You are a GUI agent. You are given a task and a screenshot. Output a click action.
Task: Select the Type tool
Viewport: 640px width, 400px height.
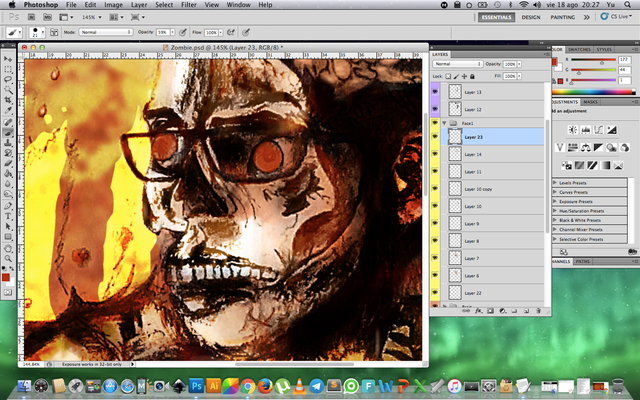pos(8,217)
